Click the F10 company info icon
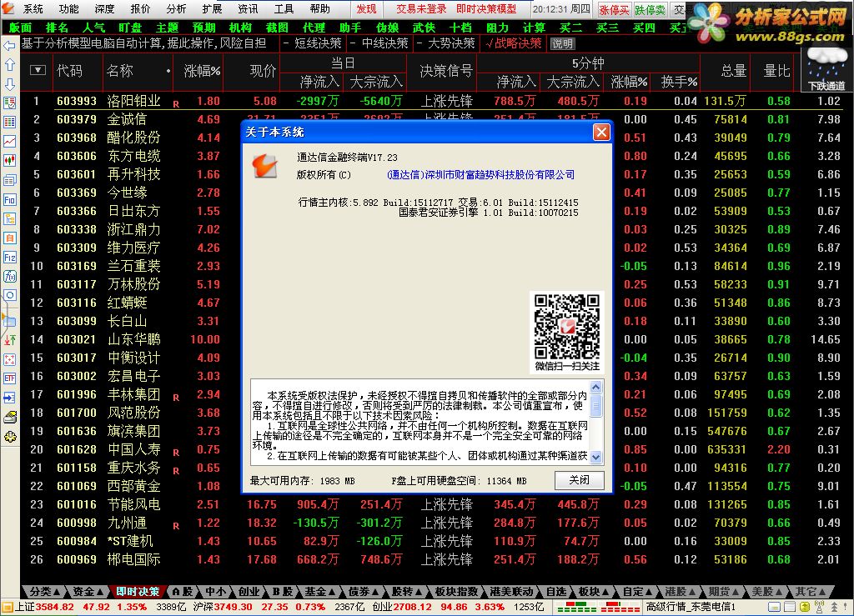854x616 pixels. click(9, 199)
